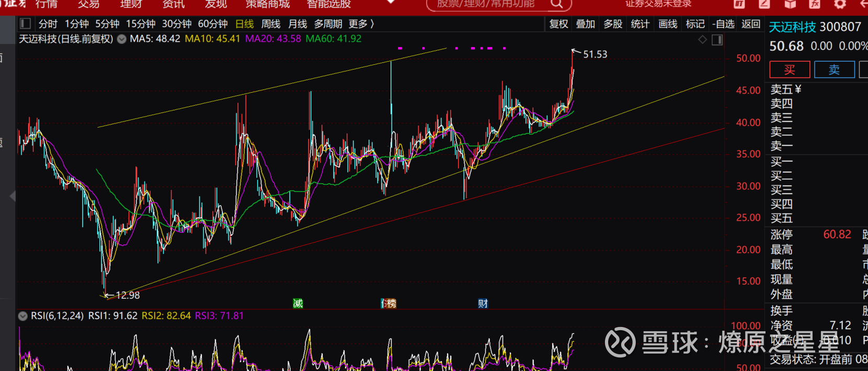Open the 行情 menu
The height and width of the screenshot is (371, 868).
47,4
